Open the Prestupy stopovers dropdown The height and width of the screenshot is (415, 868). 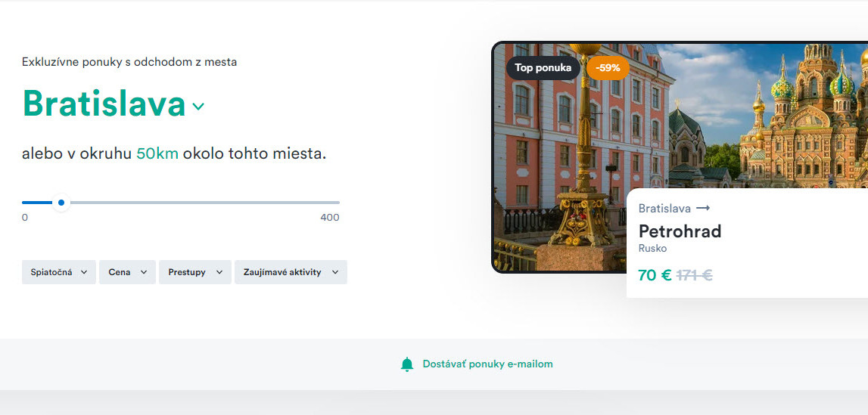(x=194, y=272)
